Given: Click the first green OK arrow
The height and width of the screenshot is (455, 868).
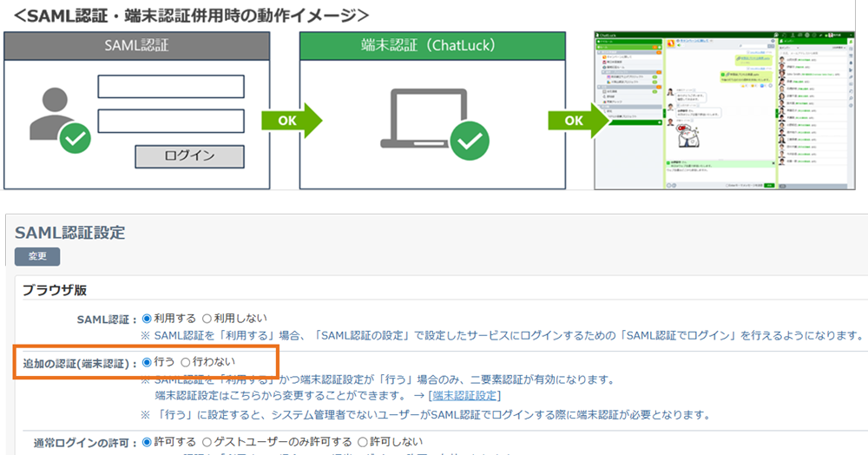Looking at the screenshot, I should pyautogui.click(x=292, y=120).
